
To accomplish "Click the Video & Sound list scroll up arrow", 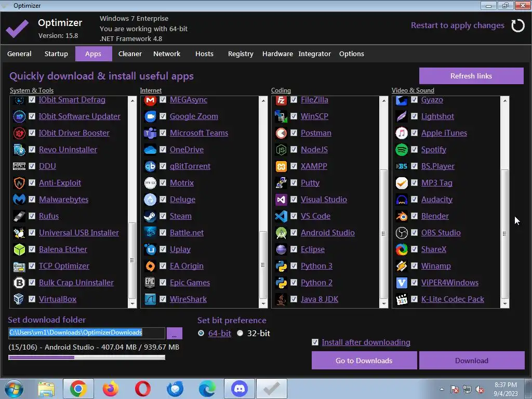I will click(x=505, y=100).
